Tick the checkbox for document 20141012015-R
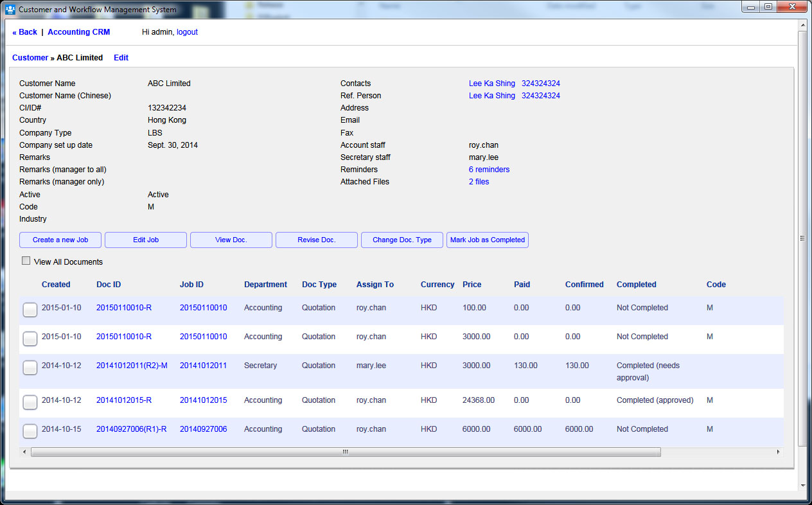This screenshot has width=812, height=505. click(x=30, y=402)
